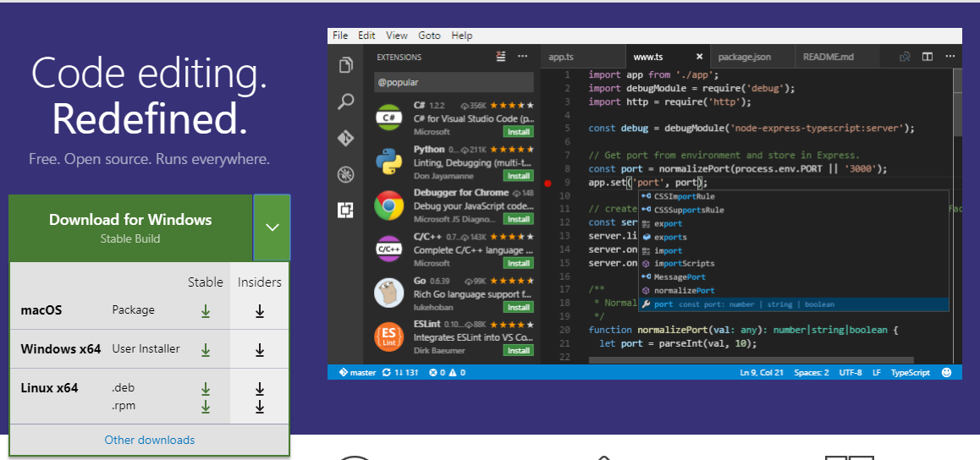Viewport: 980px width, 460px height.
Task: Open Extensions panel more actions ellipsis
Action: [x=522, y=56]
